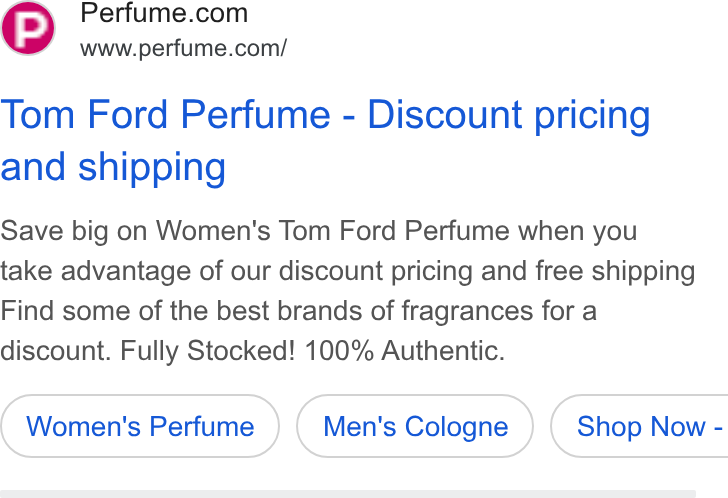
Task: Click the 'Fully Stocked!' text
Action: click(208, 350)
